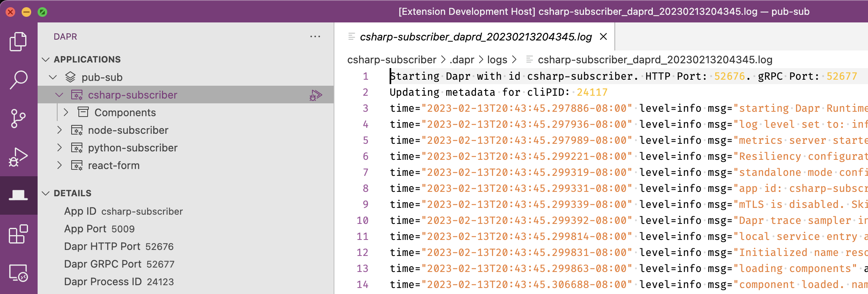868x294 pixels.
Task: Click csharp-subscriber in the breadcrumb
Action: (392, 60)
